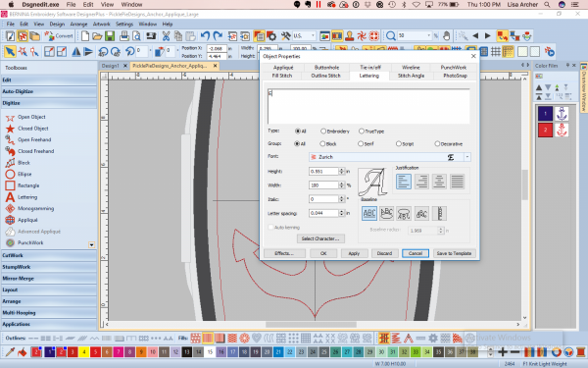Select the straight ABC baseline option
The width and height of the screenshot is (588, 368).
coord(369,214)
